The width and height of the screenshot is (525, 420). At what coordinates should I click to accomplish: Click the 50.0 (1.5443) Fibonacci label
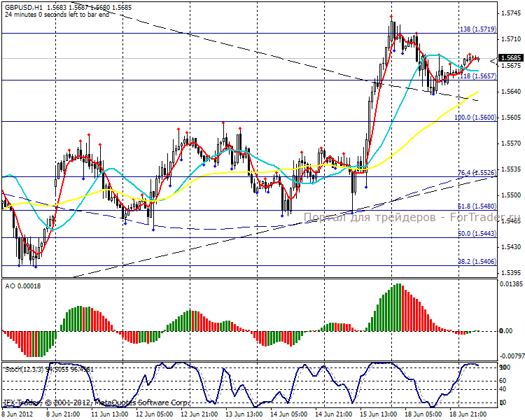(477, 233)
